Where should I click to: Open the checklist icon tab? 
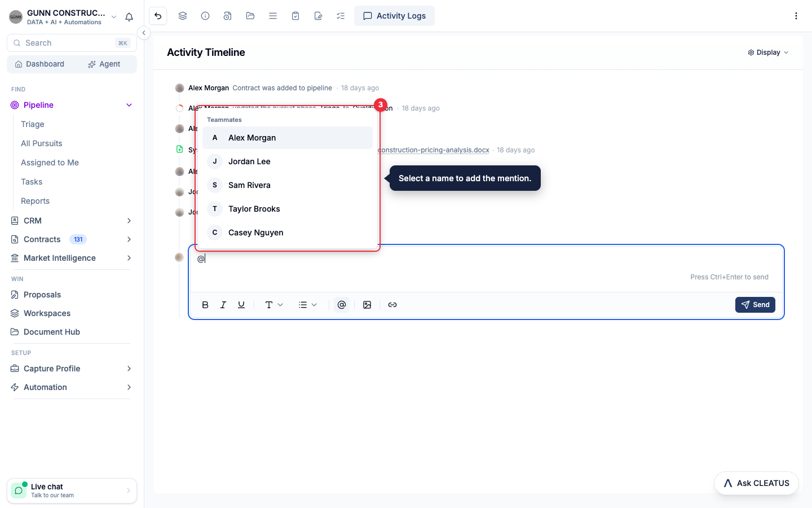(341, 16)
